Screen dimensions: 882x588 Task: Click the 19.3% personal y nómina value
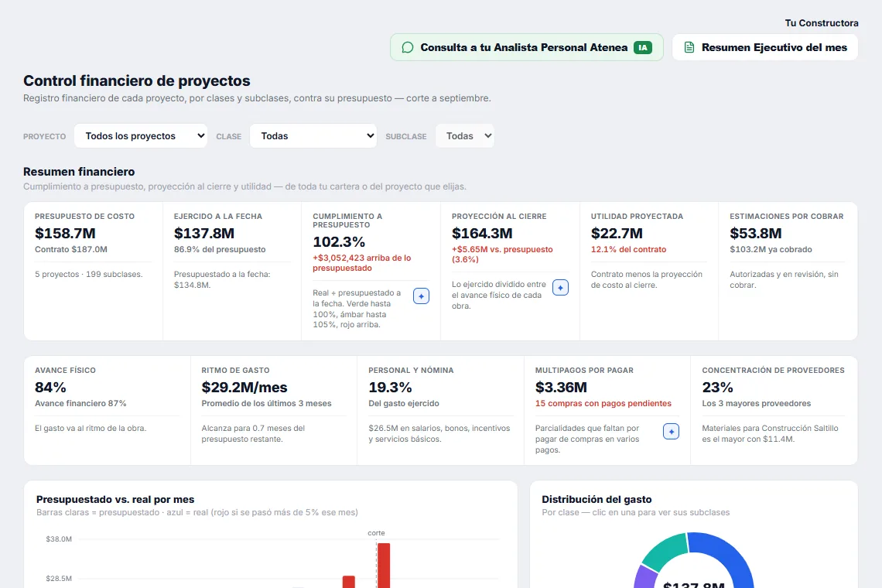pyautogui.click(x=391, y=387)
